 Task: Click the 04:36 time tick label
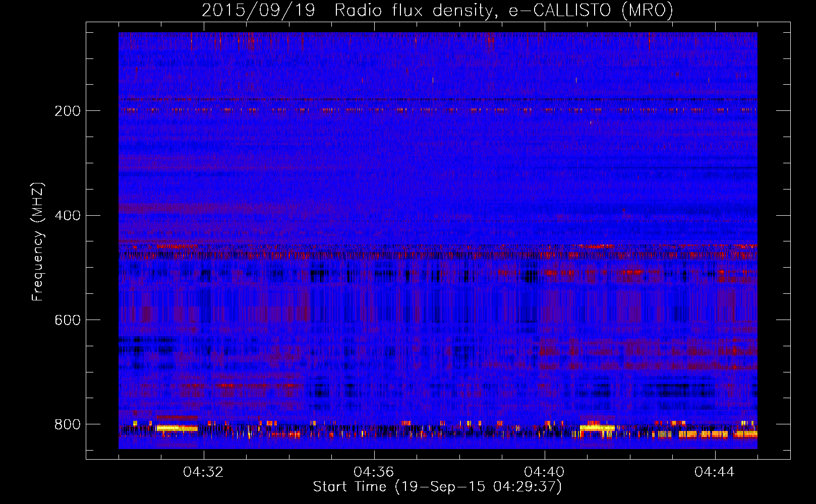[x=374, y=472]
